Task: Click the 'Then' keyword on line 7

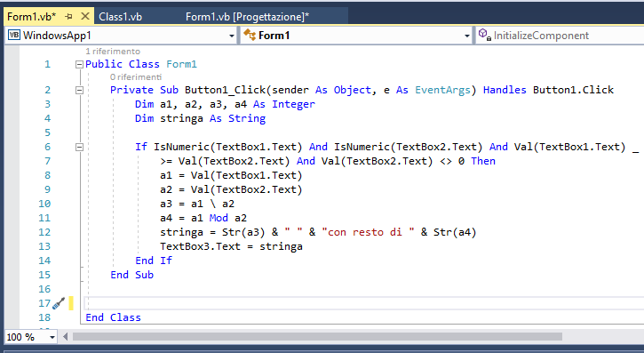Action: tap(483, 161)
